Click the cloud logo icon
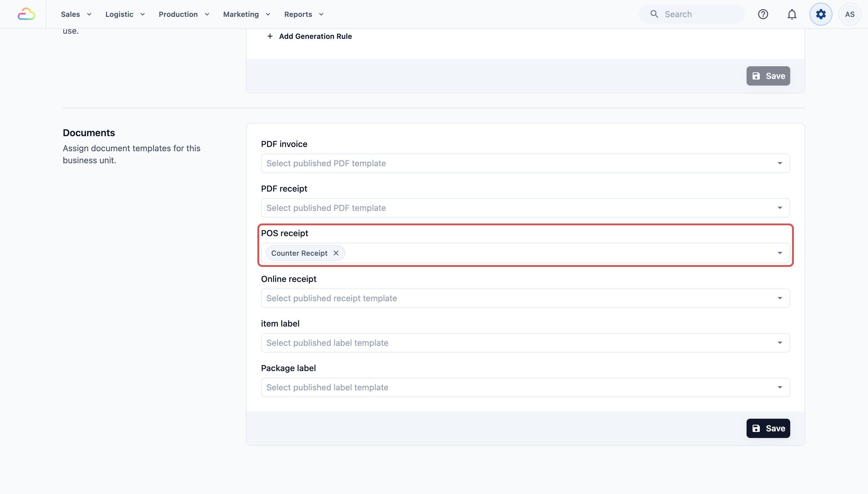Screen dimensions: 868x494 click(27, 14)
